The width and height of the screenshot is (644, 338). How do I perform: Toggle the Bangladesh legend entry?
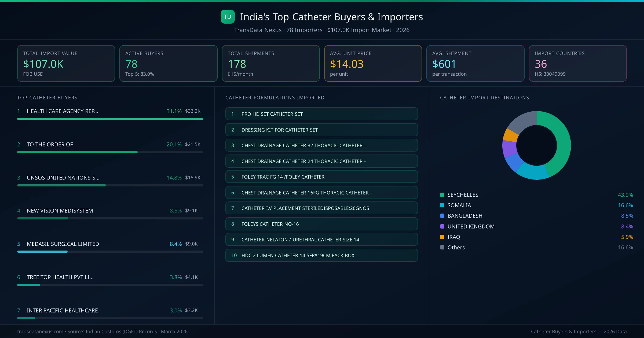pos(465,216)
